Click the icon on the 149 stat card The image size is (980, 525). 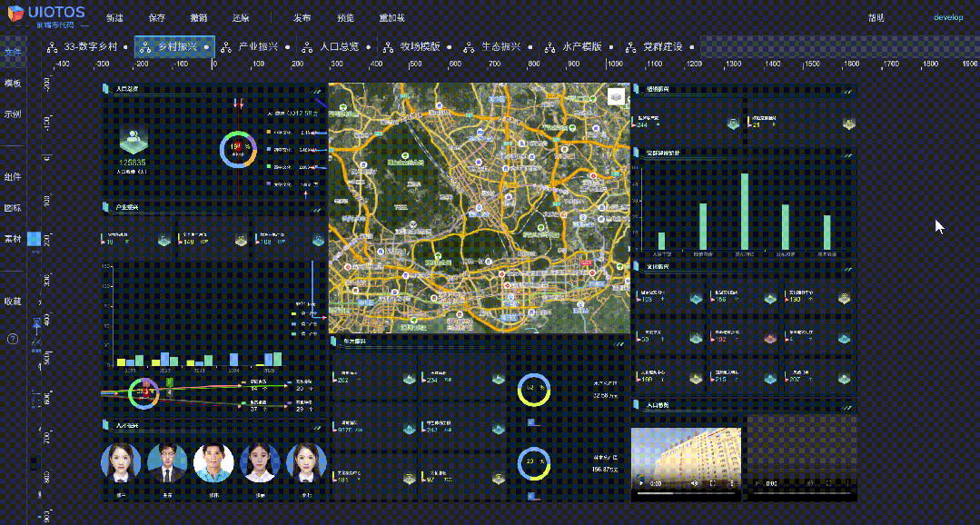point(241,240)
